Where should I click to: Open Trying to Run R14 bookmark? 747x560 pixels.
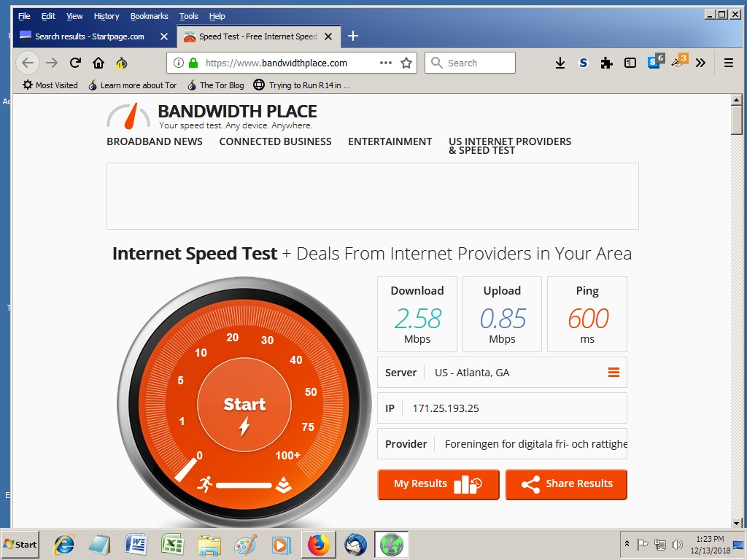point(302,85)
